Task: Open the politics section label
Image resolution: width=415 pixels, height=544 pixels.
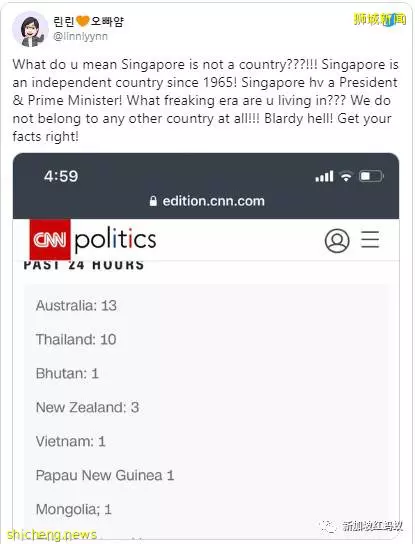Action: pos(116,239)
